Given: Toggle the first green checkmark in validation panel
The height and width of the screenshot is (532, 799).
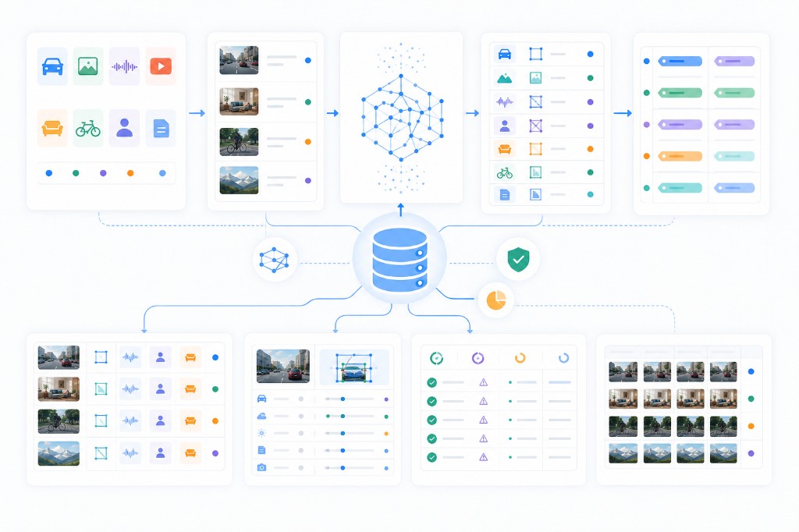Looking at the screenshot, I should [x=431, y=382].
